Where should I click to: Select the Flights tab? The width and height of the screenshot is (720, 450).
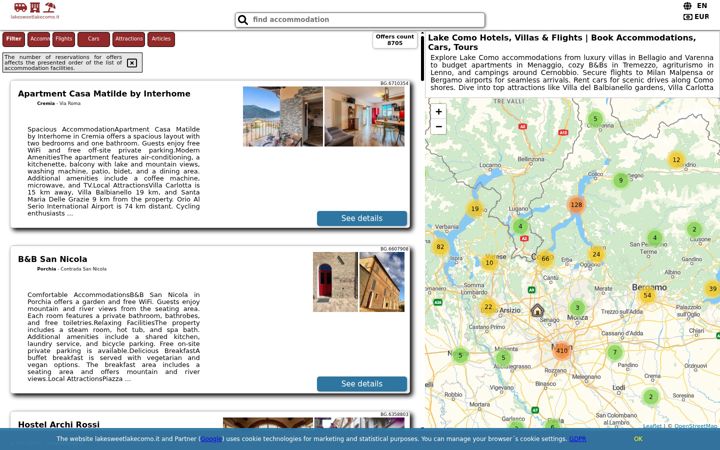pos(64,39)
